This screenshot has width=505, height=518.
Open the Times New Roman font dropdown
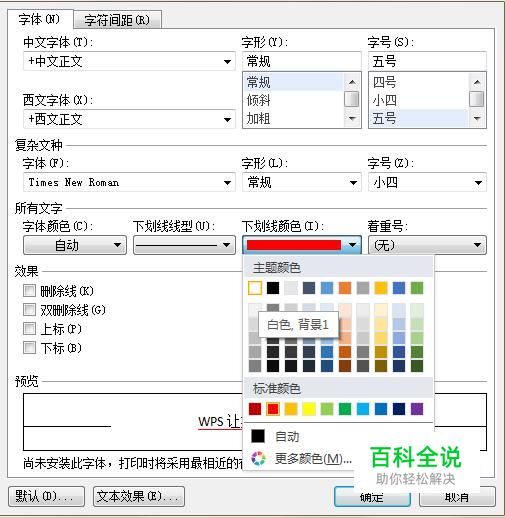[x=129, y=182]
